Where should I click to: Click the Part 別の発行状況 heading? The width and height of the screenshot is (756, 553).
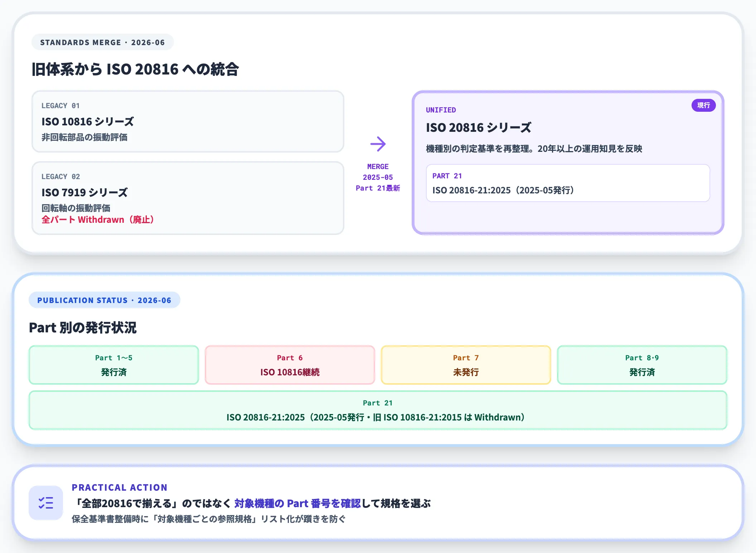coord(83,327)
